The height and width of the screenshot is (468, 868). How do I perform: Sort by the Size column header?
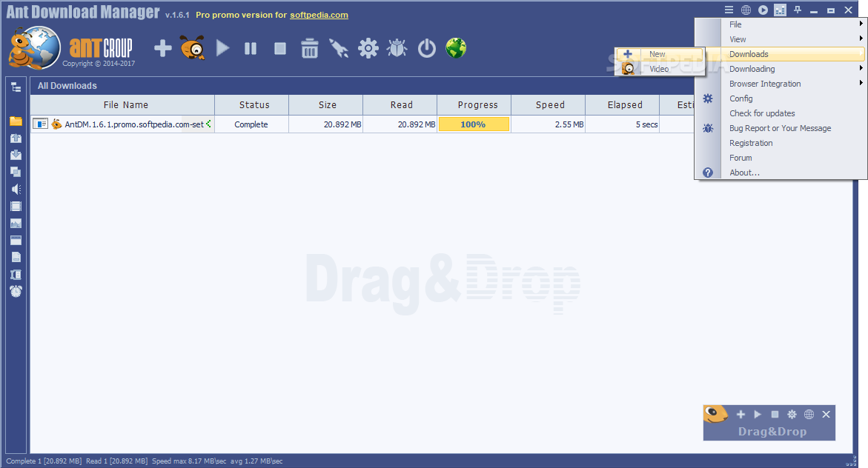pos(326,104)
